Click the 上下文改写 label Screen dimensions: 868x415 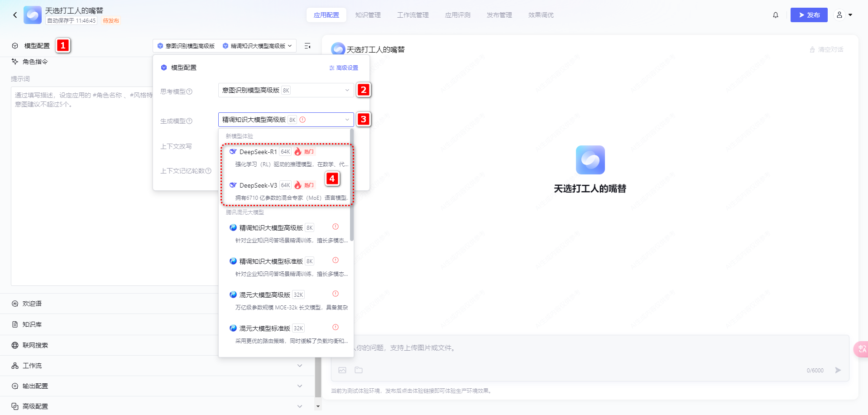click(x=176, y=146)
